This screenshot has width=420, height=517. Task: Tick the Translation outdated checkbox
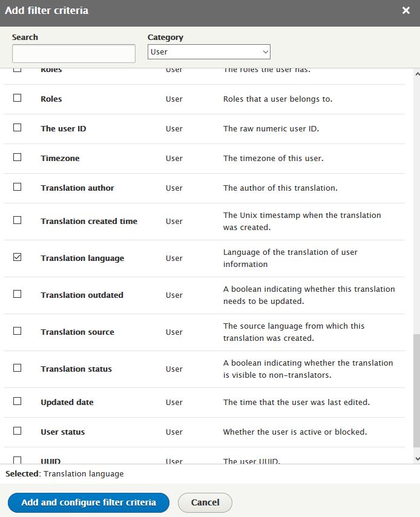tap(17, 294)
